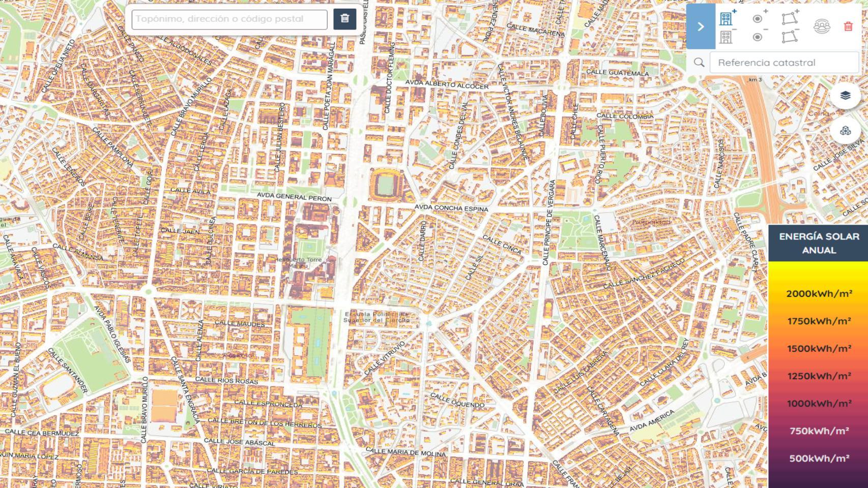Choose the add polygon area tool

pos(789,18)
